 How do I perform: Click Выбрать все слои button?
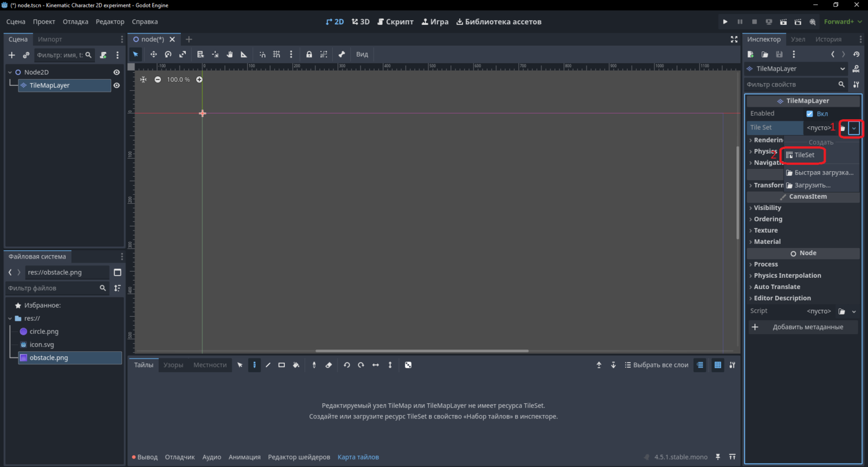[x=657, y=365]
